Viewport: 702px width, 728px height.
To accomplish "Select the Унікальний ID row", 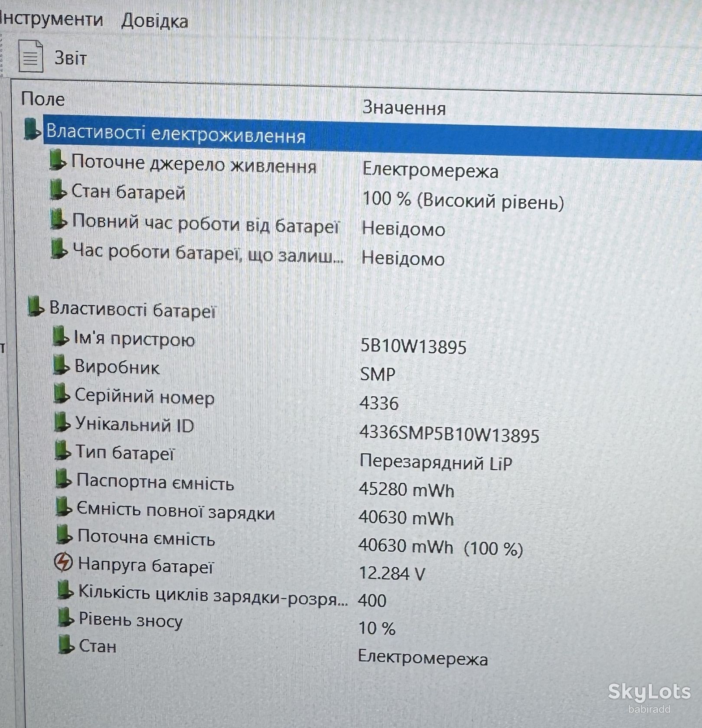I will (135, 425).
